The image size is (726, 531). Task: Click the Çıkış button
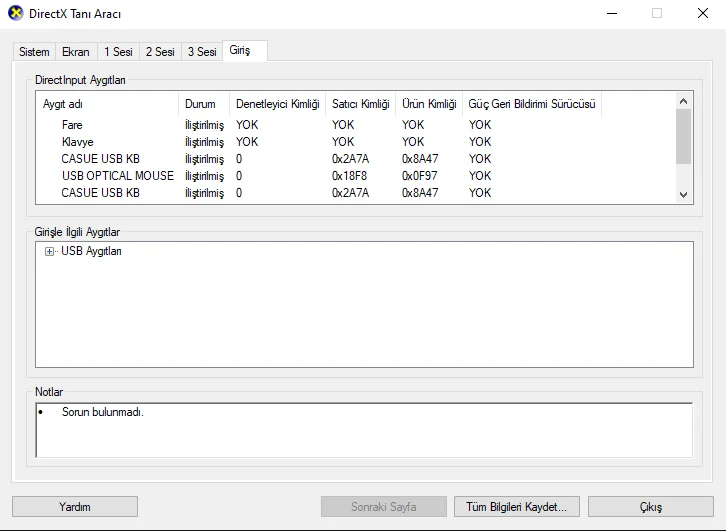[651, 506]
